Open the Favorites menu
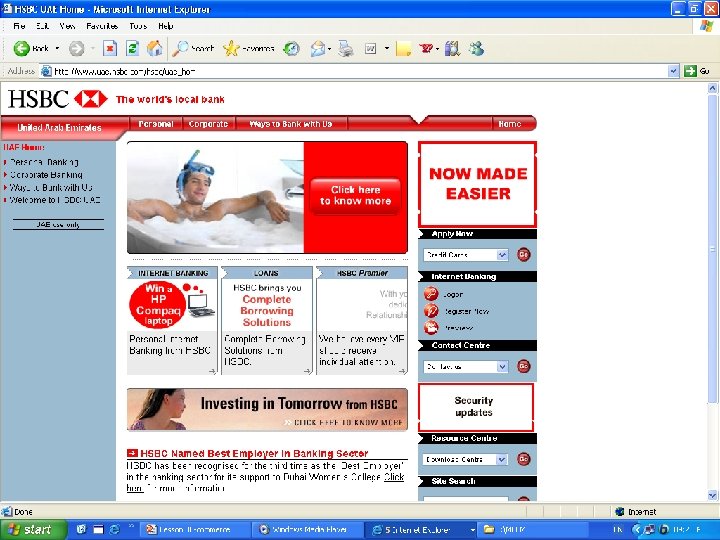Screen dimensions: 720x540 click(102, 26)
